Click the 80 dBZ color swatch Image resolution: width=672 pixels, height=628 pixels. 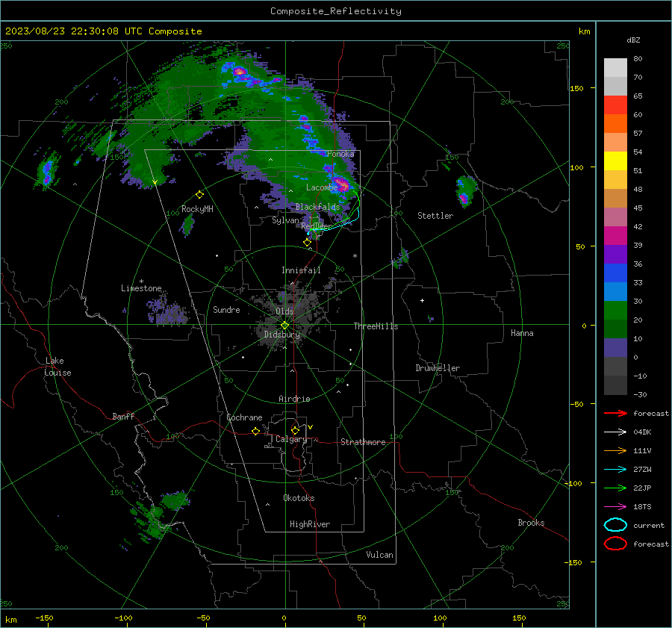tap(615, 68)
